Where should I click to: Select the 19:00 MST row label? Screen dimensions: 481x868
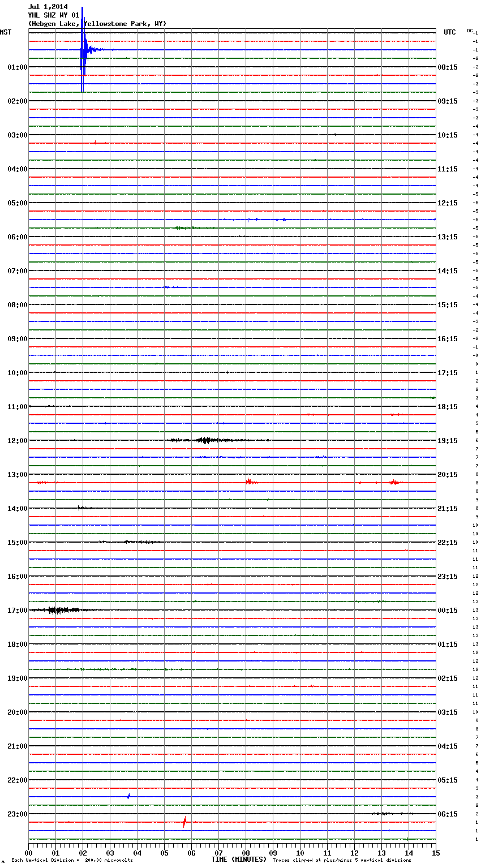pos(17,678)
